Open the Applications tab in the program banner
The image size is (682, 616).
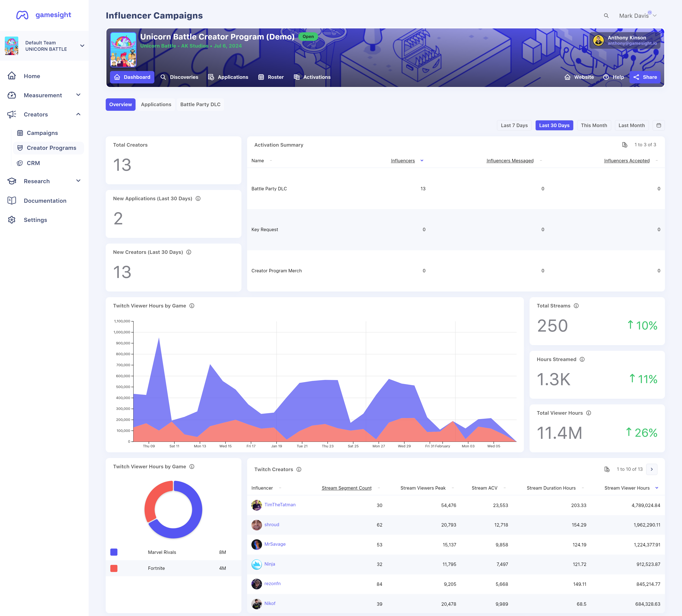coord(228,77)
